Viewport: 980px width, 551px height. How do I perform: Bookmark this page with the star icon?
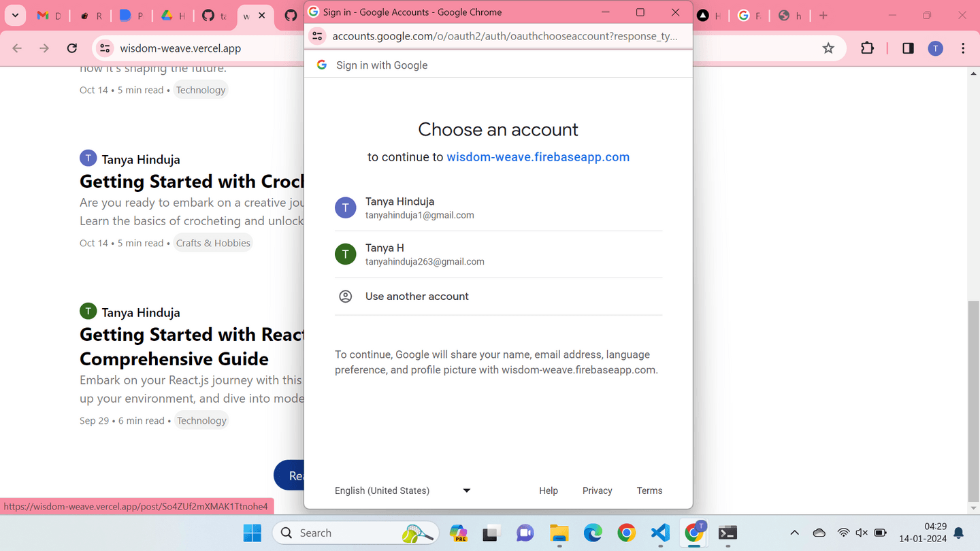828,48
